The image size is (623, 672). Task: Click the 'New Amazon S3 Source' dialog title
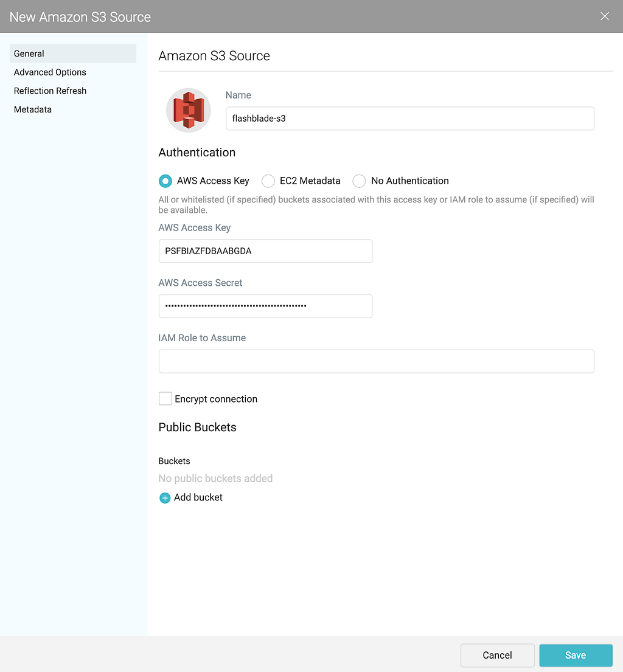80,16
